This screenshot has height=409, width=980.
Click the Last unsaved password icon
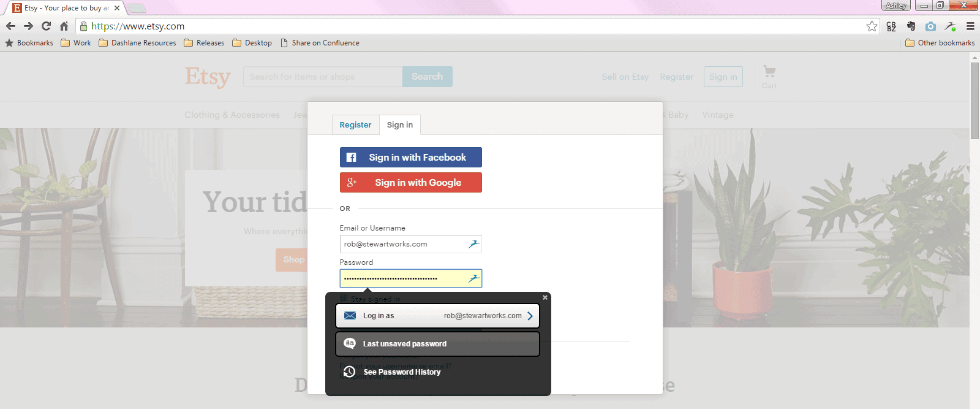(350, 343)
